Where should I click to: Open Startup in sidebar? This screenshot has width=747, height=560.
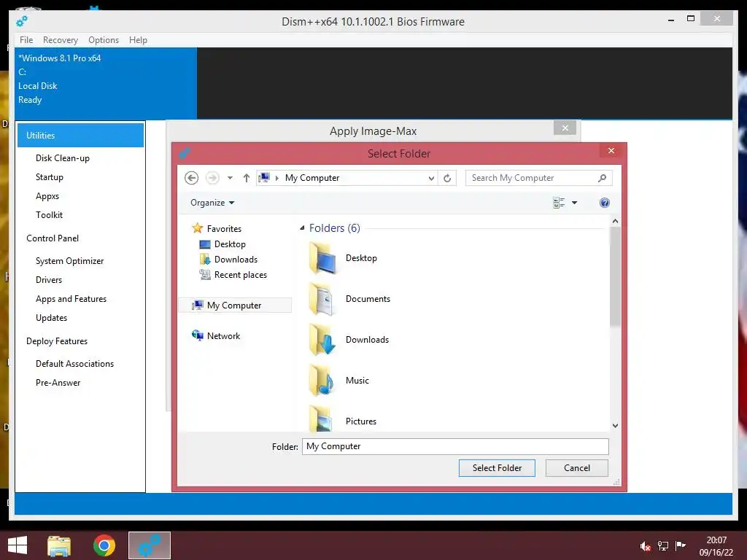50,177
